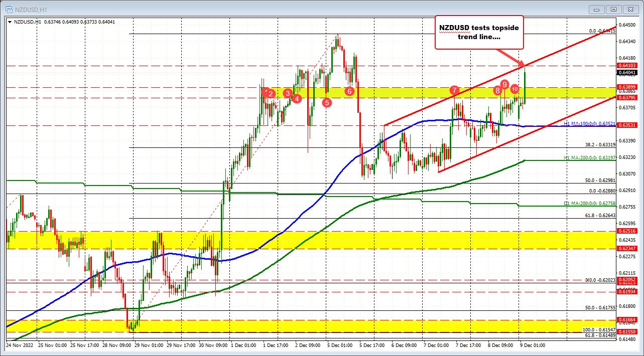This screenshot has height=356, width=644.
Task: Click the current price label 0.64041
Action: click(x=627, y=73)
